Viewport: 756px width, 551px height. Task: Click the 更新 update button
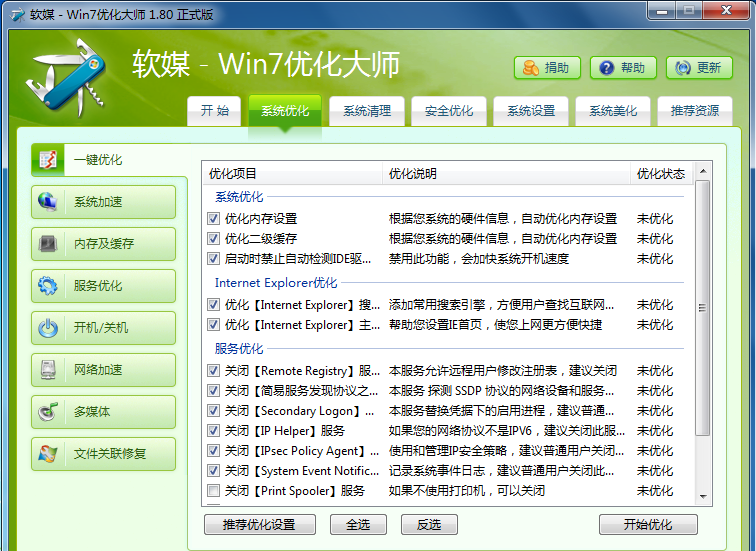click(699, 68)
